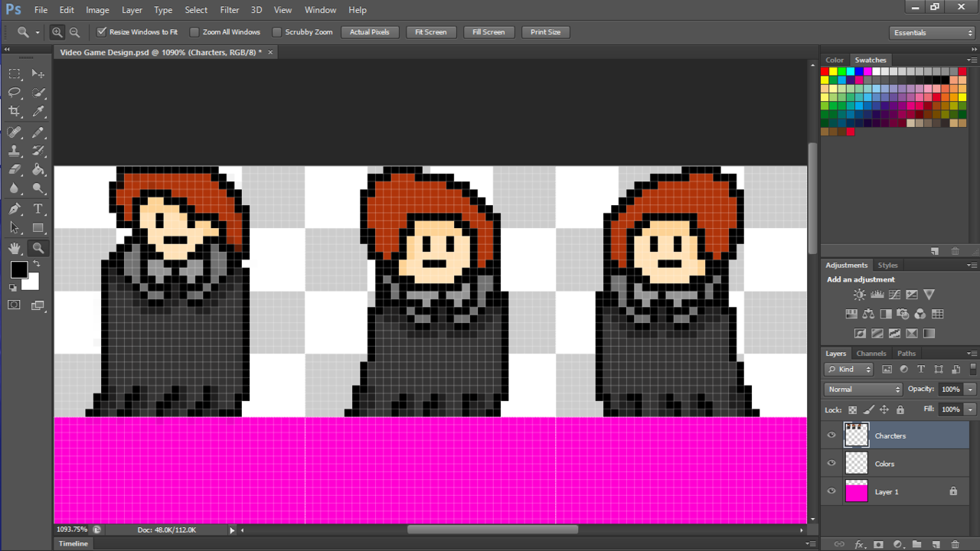Select the Dodge tool
980x551 pixels.
coord(38,189)
